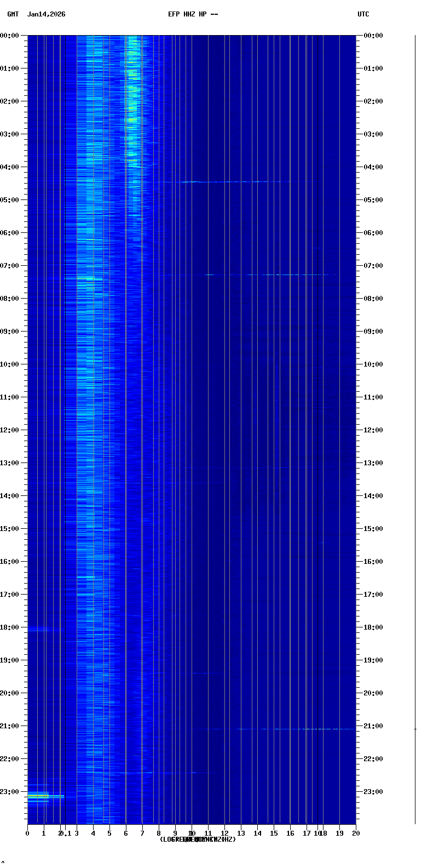Click the 4 Hz label on frequency axis
This screenshot has height=868, width=439.
[x=93, y=833]
